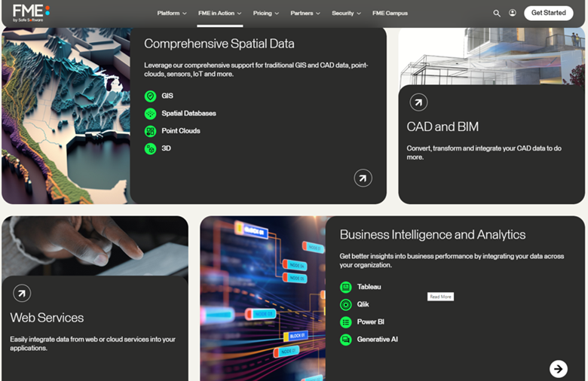Open the Spatial Databases link
The image size is (588, 381).
click(188, 114)
